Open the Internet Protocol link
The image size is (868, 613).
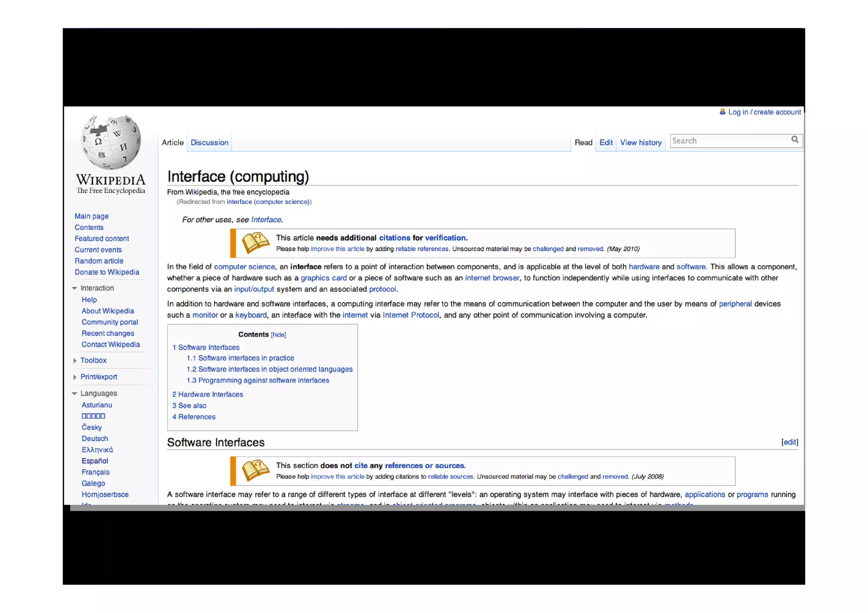[x=410, y=315]
